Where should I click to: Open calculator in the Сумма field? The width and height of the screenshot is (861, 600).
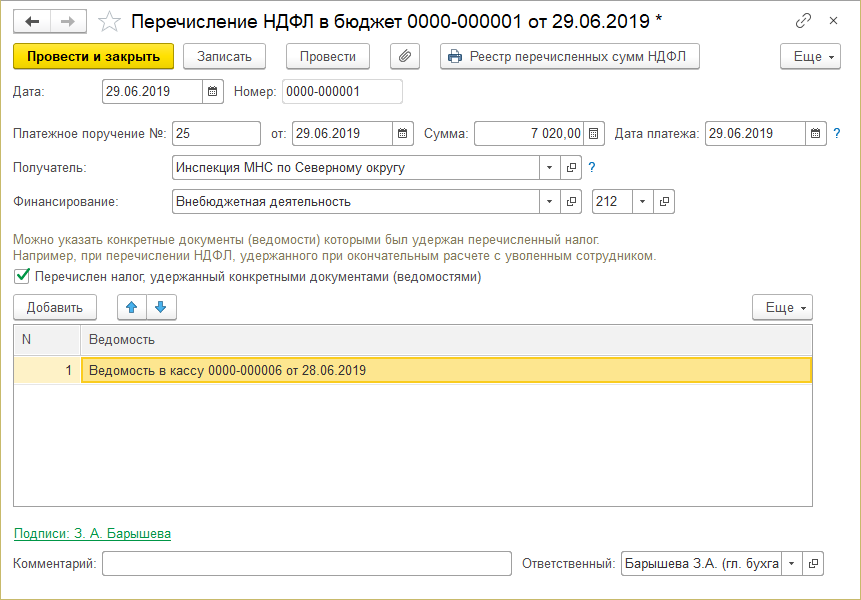(594, 133)
